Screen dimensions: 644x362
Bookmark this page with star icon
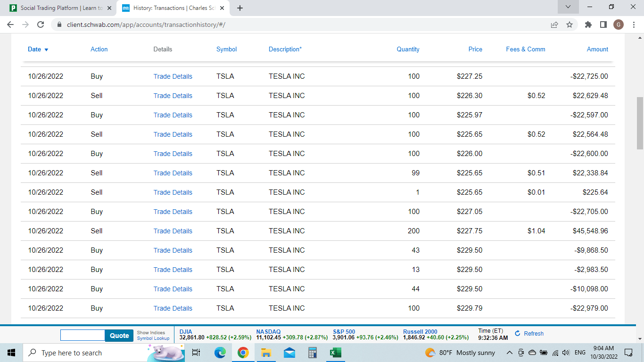[570, 25]
